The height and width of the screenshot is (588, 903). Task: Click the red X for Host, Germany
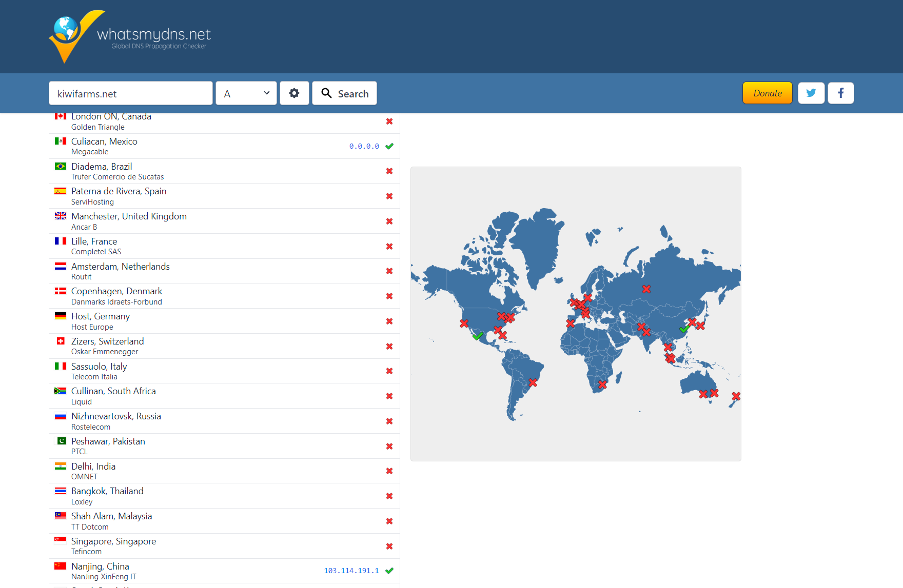(x=389, y=321)
